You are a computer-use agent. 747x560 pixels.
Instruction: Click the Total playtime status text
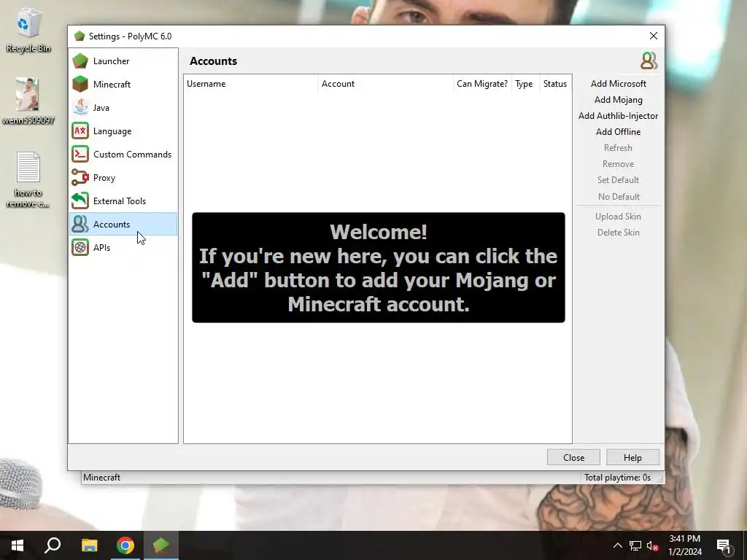coord(617,478)
